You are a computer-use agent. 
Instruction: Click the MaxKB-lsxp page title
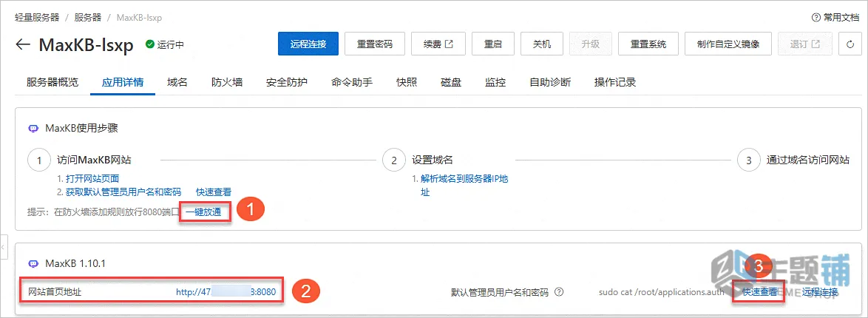pyautogui.click(x=87, y=45)
